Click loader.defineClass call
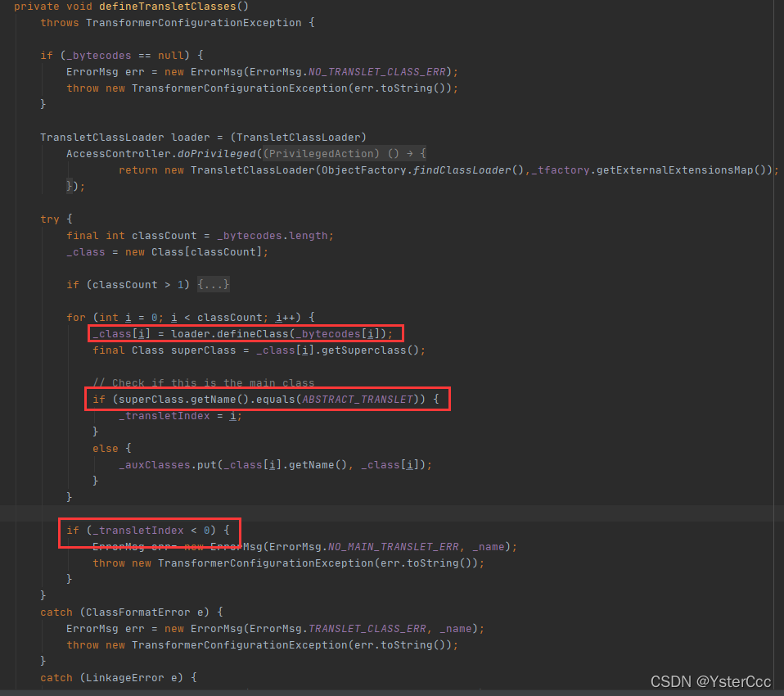The image size is (784, 696). coord(229,334)
